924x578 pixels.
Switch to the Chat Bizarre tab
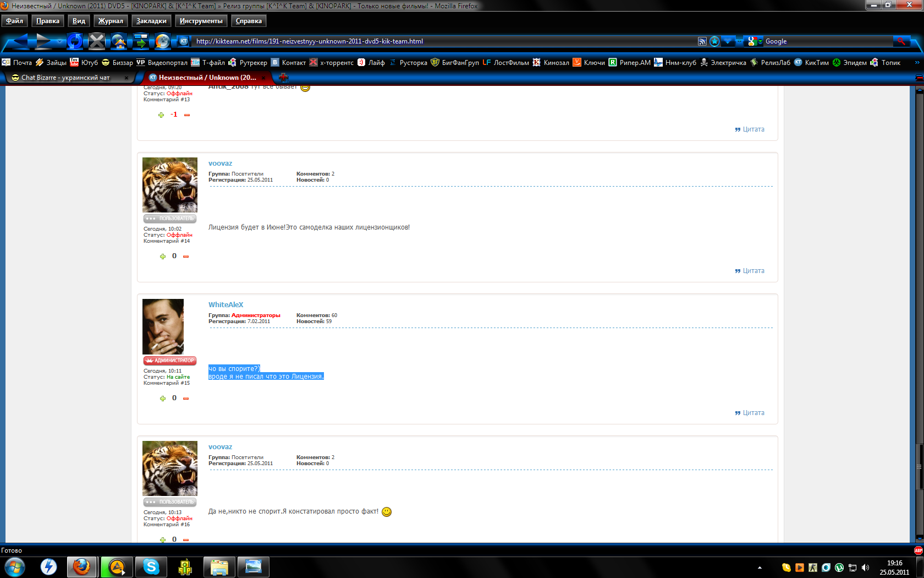click(66, 78)
